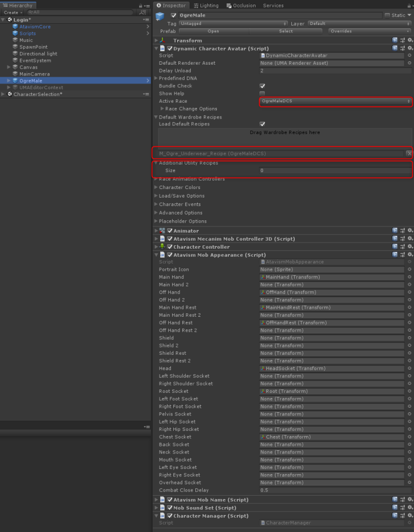The width and height of the screenshot is (414, 532).
Task: Open the Character Controller preset slider icon
Action: (403, 247)
